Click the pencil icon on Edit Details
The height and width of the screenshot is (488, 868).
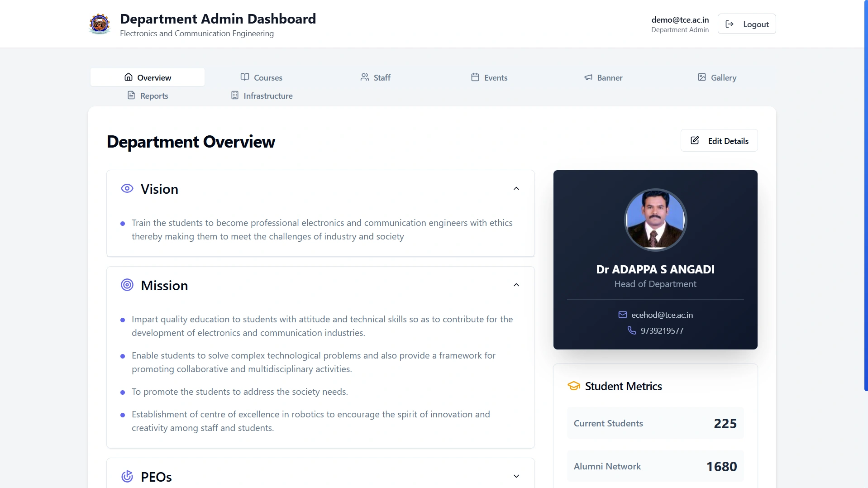point(695,140)
